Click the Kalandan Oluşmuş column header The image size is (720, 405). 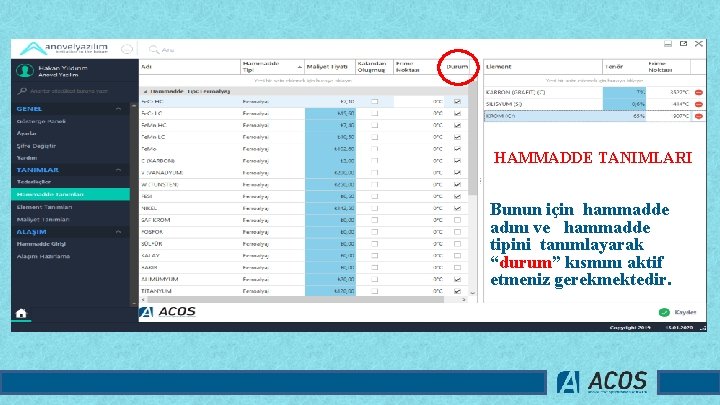374,67
